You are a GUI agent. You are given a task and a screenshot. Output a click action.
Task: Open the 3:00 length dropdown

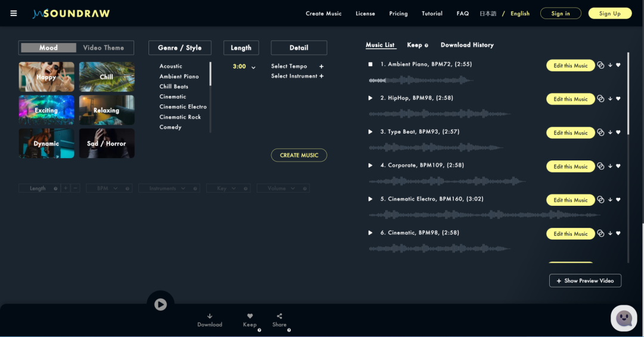click(x=244, y=67)
